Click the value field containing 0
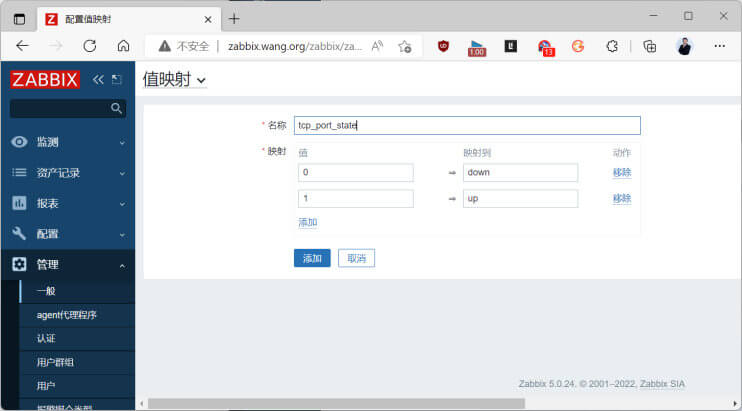 click(x=356, y=172)
